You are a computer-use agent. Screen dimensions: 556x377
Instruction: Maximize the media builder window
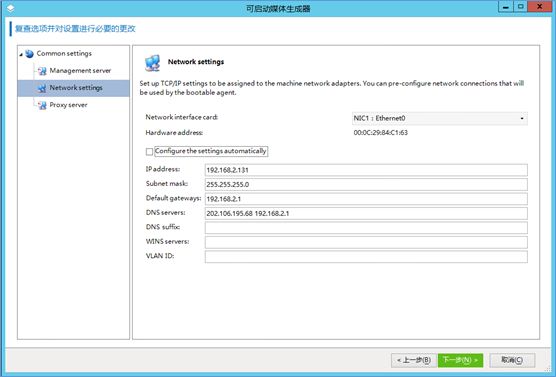click(520, 7)
